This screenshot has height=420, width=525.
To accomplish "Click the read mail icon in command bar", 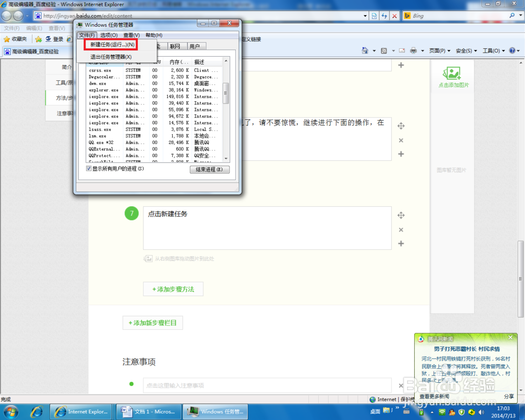I will click(x=402, y=50).
